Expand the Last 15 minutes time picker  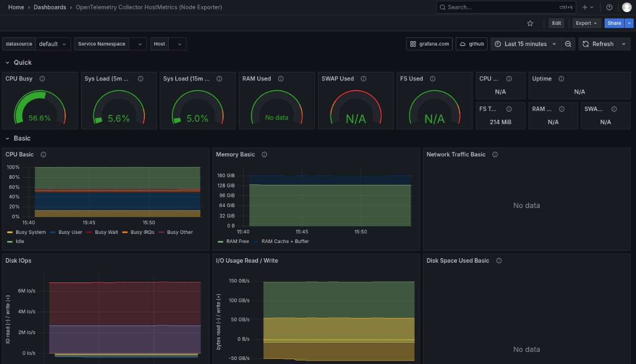tap(526, 44)
